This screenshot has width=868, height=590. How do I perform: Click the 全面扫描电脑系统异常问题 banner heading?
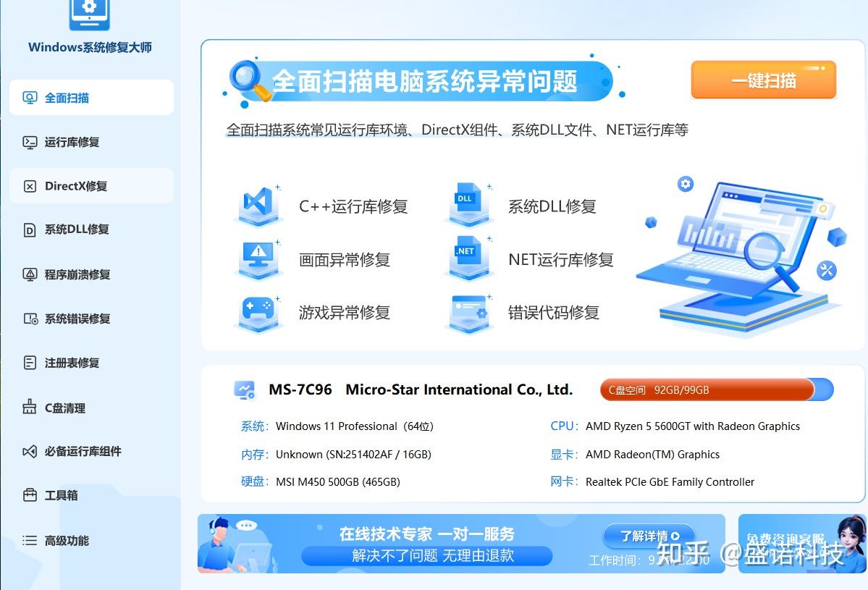tap(424, 81)
